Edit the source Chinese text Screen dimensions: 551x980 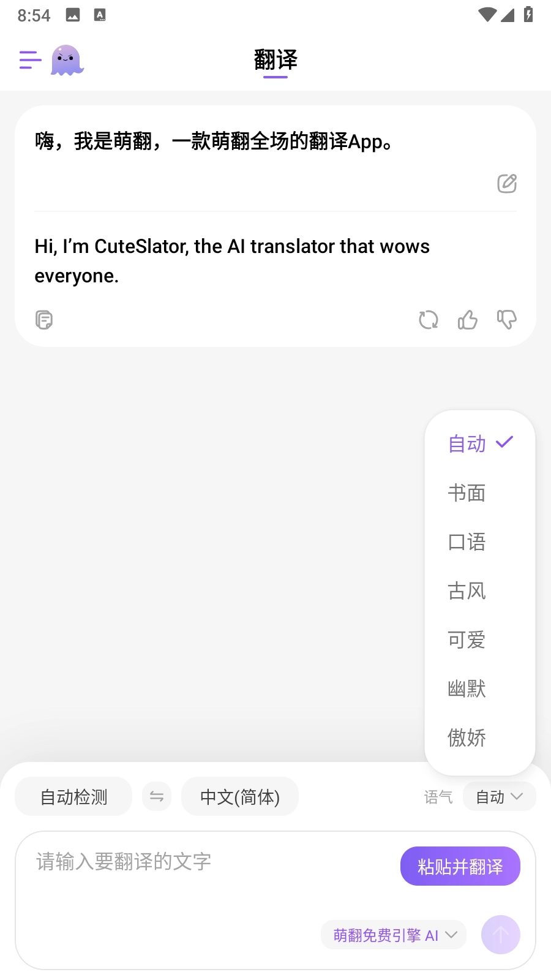(x=506, y=183)
